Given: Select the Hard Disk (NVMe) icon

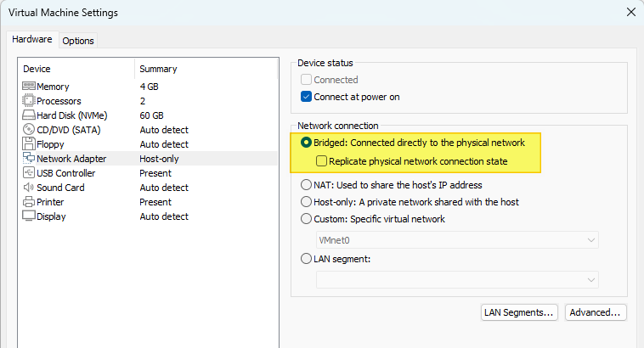Looking at the screenshot, I should point(28,115).
